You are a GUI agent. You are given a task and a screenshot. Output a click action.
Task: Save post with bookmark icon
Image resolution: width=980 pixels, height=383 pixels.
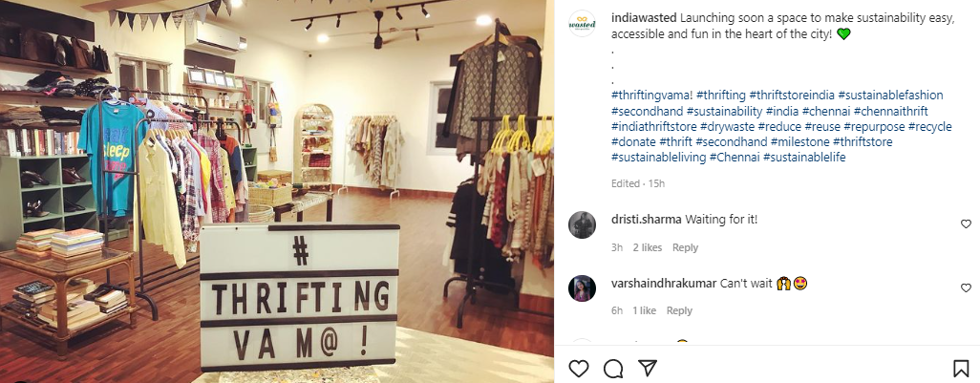point(961,368)
